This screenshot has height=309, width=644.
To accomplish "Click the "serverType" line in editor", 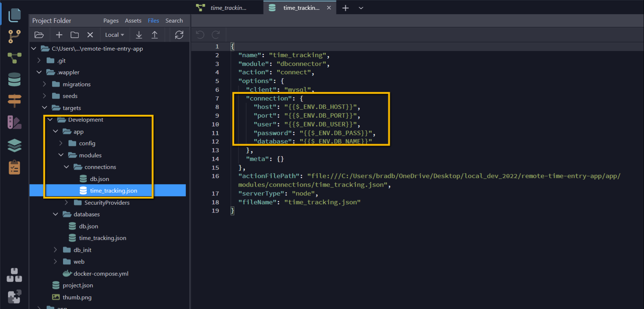I will pyautogui.click(x=278, y=193).
